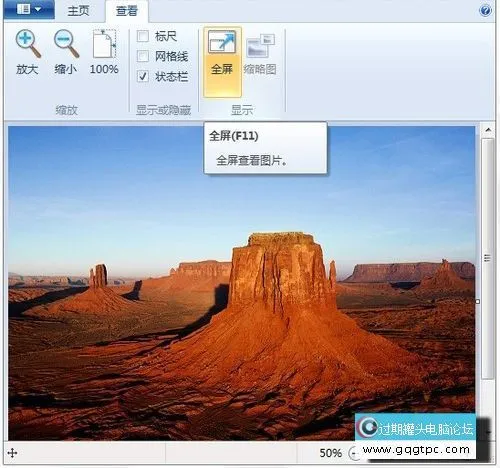
Task: Click the move cursor icon in status bar
Action: [x=12, y=453]
